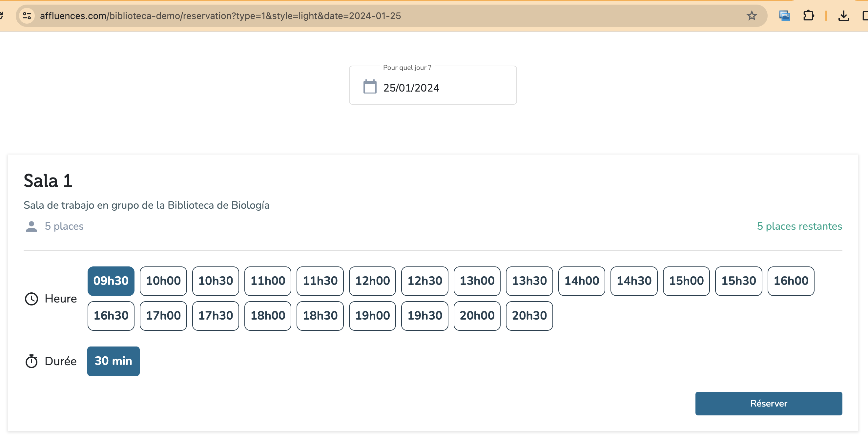868x441 pixels.
Task: Click the person icon beside 5 places
Action: (31, 226)
